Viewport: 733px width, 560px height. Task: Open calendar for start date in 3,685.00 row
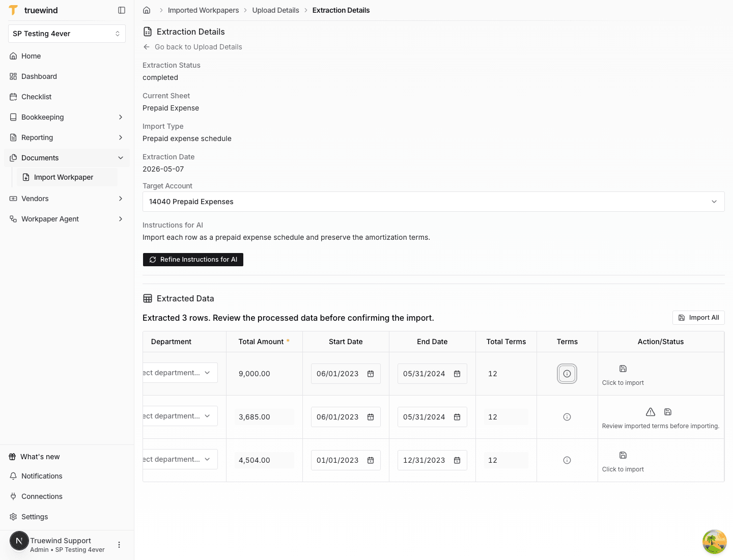tap(371, 417)
